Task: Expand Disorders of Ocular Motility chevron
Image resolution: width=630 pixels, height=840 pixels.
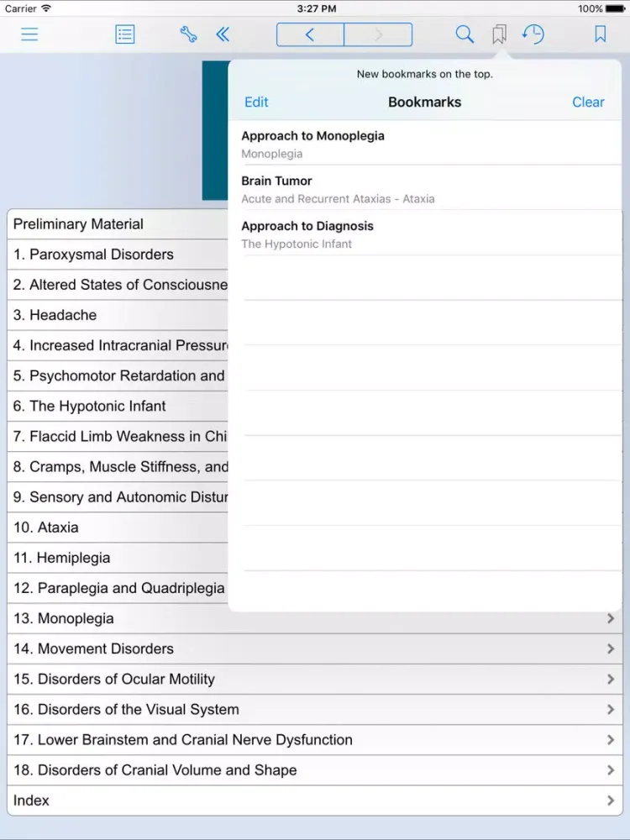Action: pyautogui.click(x=611, y=680)
